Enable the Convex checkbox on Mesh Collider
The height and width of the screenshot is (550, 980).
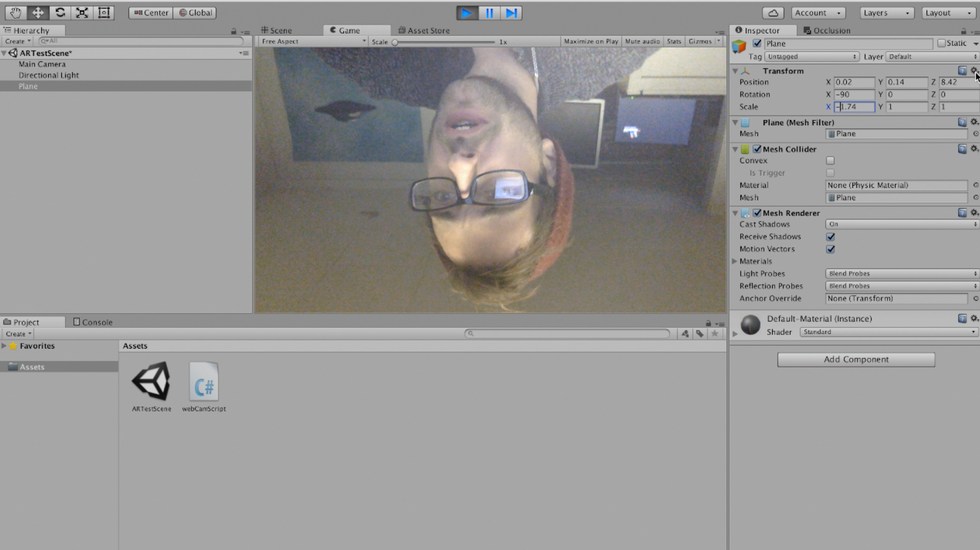click(x=830, y=160)
